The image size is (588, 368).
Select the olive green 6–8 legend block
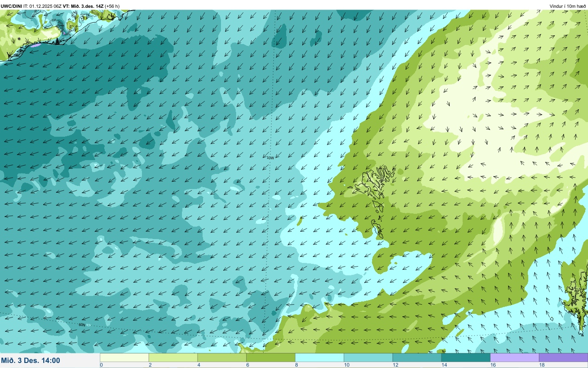pyautogui.click(x=271, y=357)
